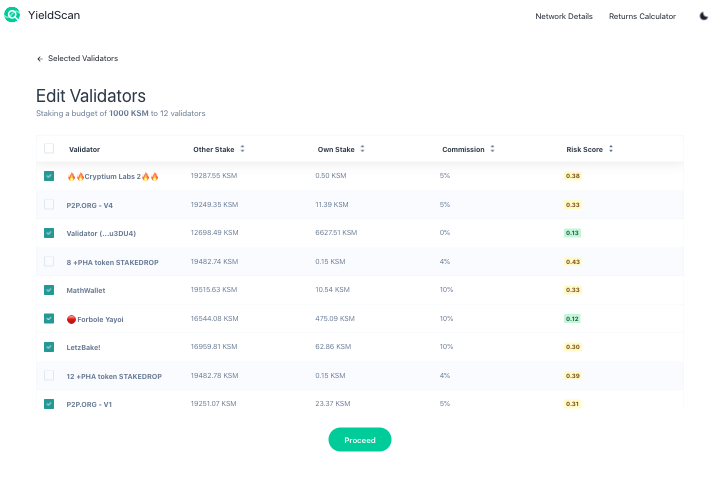Click the YieldScan brand name
720x489 pixels.
pyautogui.click(x=54, y=15)
